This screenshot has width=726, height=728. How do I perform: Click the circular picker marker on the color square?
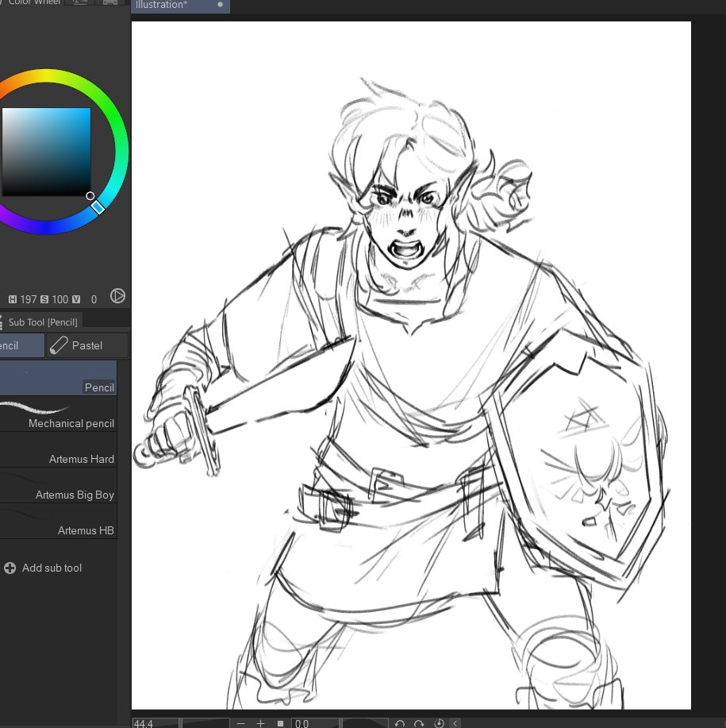pos(90,196)
